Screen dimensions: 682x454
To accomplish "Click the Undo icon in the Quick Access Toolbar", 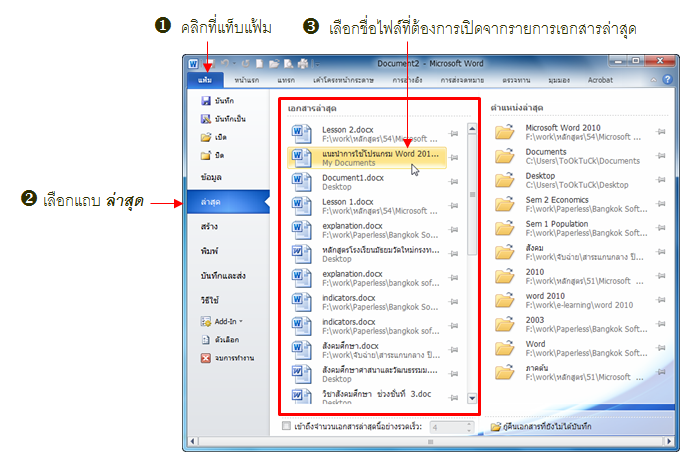I will click(x=225, y=63).
